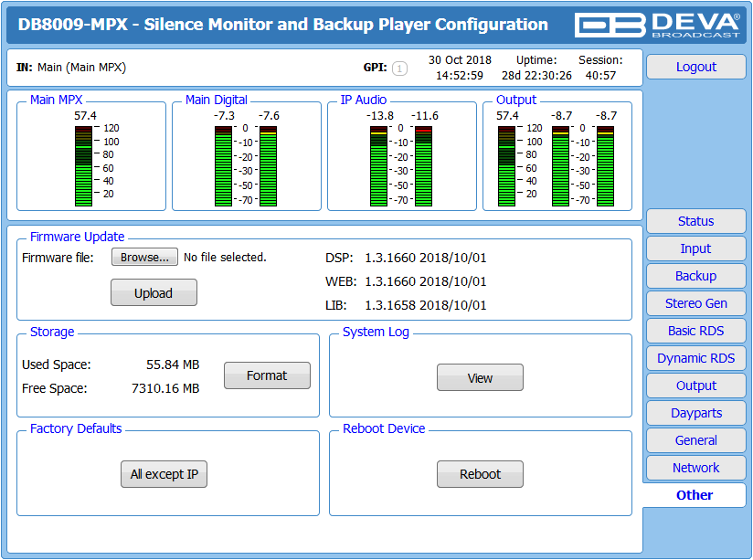Click the Main Digital -7.3 reading
This screenshot has width=753, height=560.
(224, 116)
